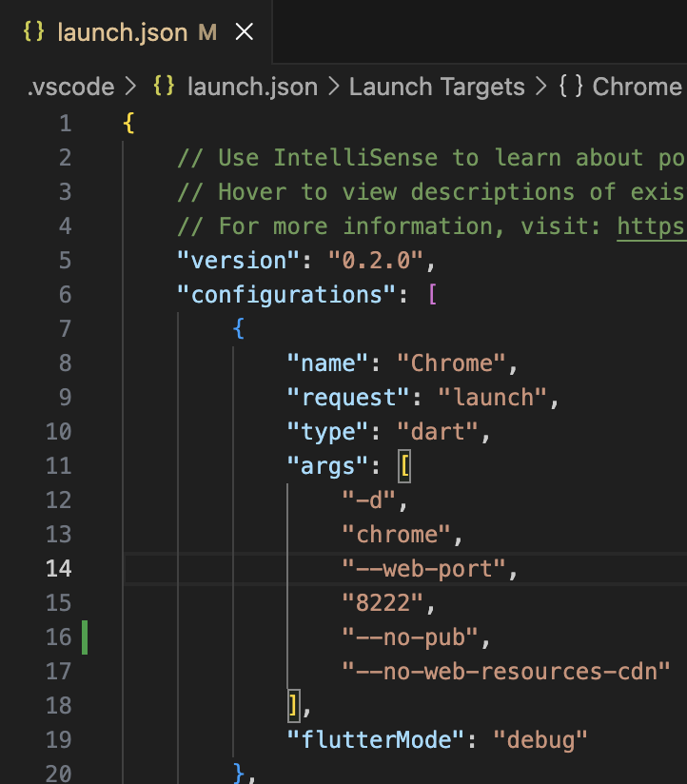The width and height of the screenshot is (687, 784).
Task: Click the "--no-pub" argument
Action: click(x=410, y=637)
